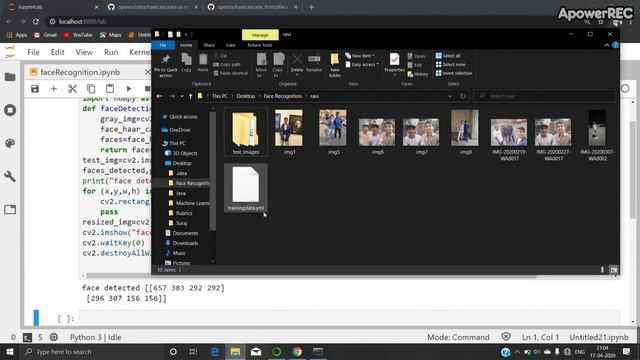Click the Delete icon in Organize group
The width and height of the screenshot is (640, 360).
297,64
